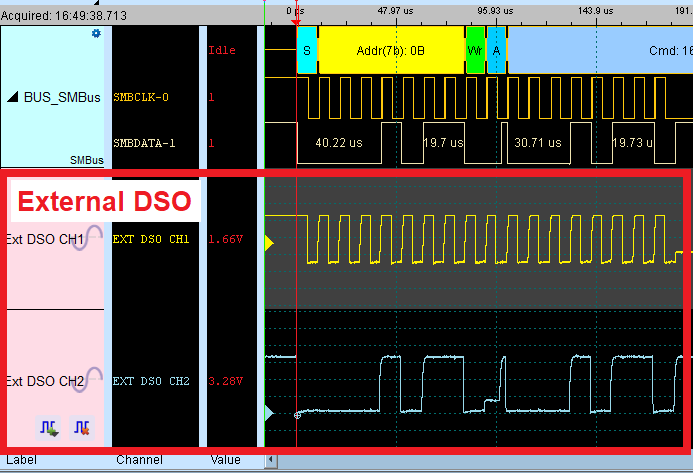Click the yellow CH1 ground level arrow
696x474 pixels.
(268, 243)
